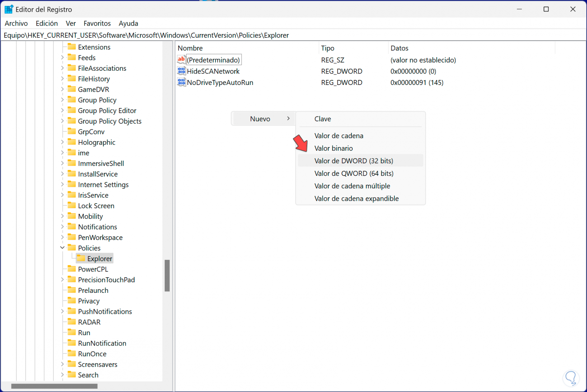Click the Registry Editor app icon in title bar
587x392 pixels.
coord(9,9)
